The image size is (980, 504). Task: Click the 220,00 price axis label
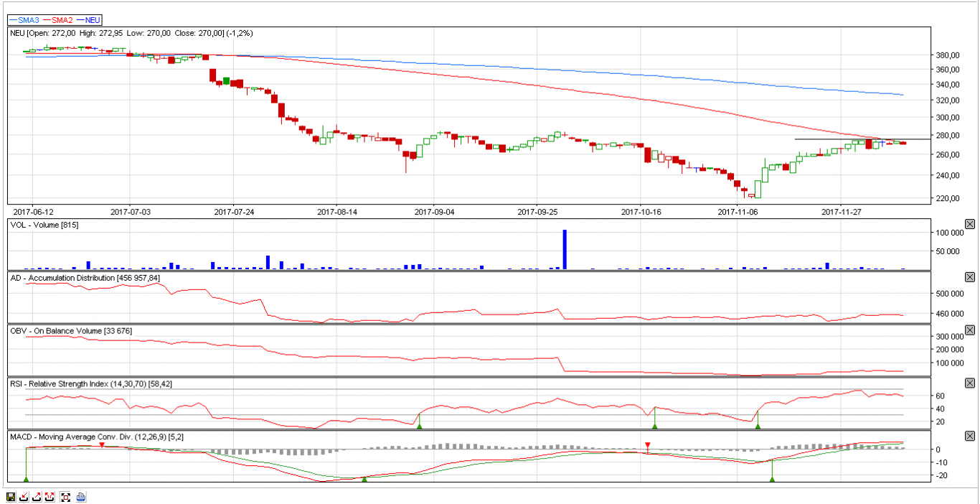948,199
